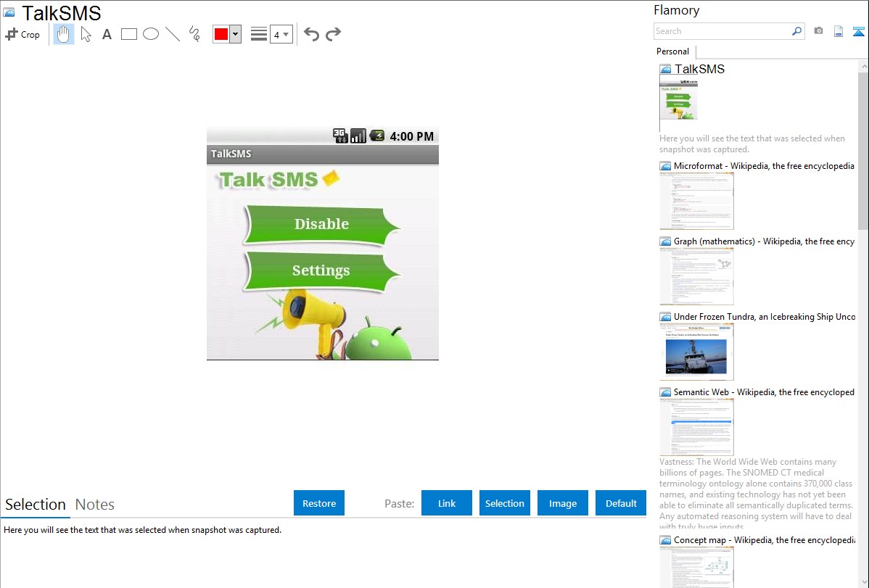Screen dimensions: 869x588
Task: Select Semantic Web - Wikipedia list title
Action: point(764,392)
